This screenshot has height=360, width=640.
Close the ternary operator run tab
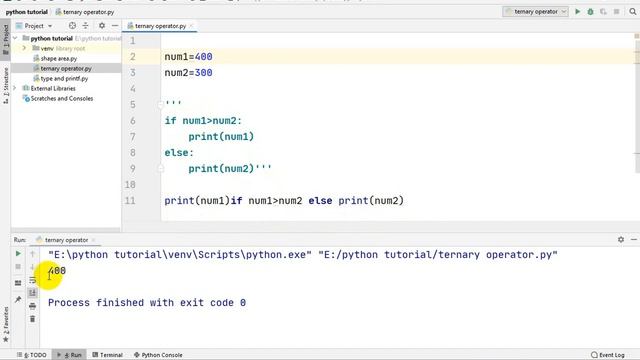pyautogui.click(x=93, y=240)
